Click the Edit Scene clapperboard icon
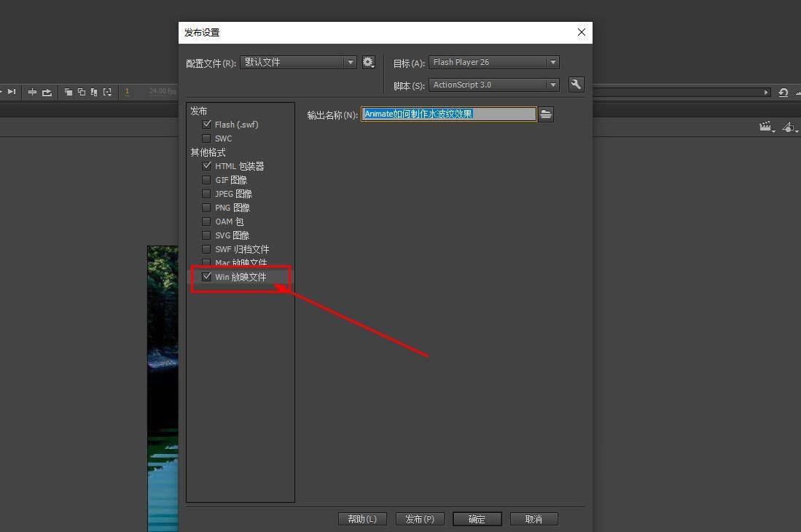Viewport: 801px width, 532px height. coord(765,127)
